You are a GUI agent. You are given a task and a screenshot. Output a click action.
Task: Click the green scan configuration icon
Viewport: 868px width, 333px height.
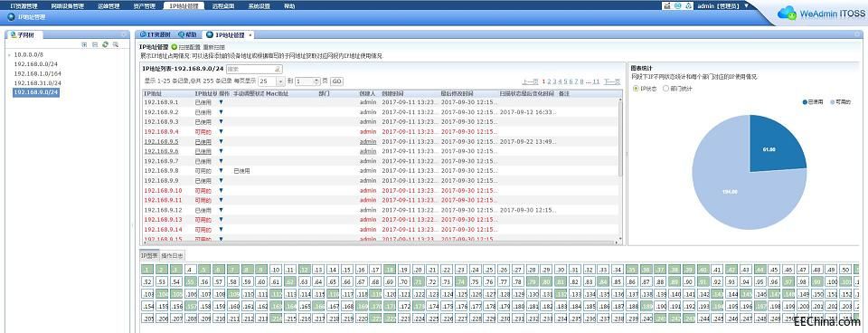[175, 48]
